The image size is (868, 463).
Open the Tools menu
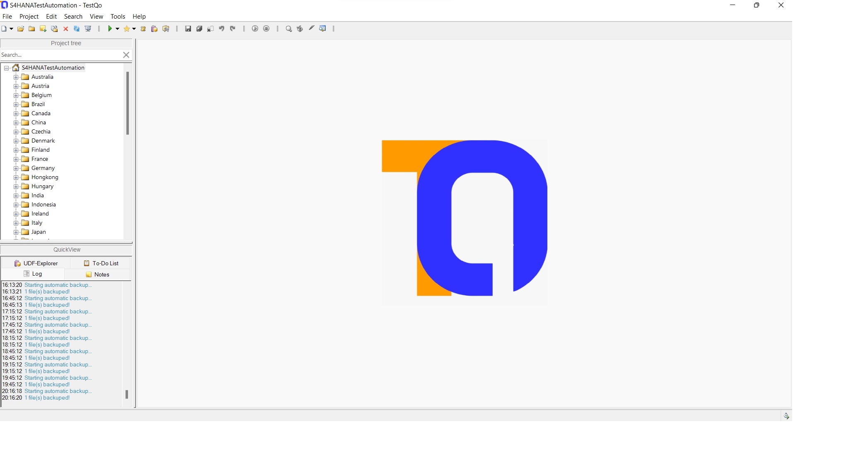[x=118, y=17]
